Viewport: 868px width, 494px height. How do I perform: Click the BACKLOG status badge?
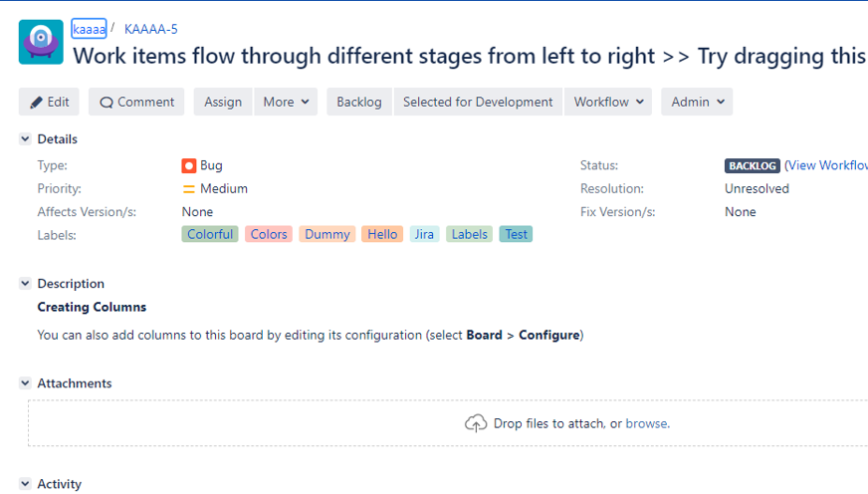(x=752, y=165)
